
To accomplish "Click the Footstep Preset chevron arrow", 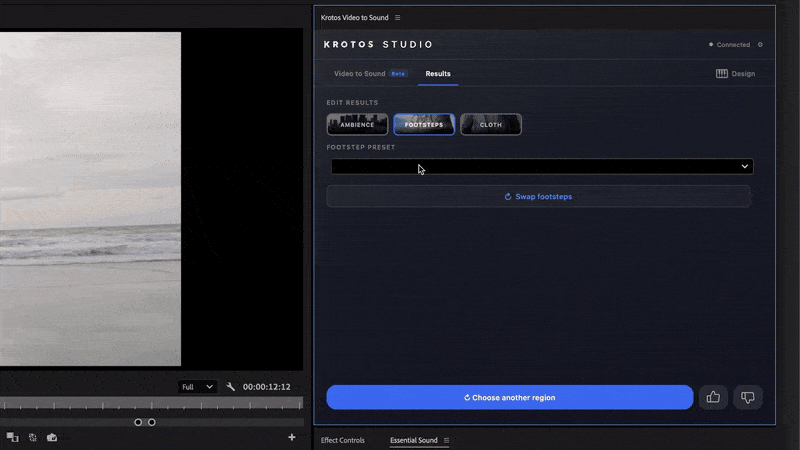I will click(744, 166).
